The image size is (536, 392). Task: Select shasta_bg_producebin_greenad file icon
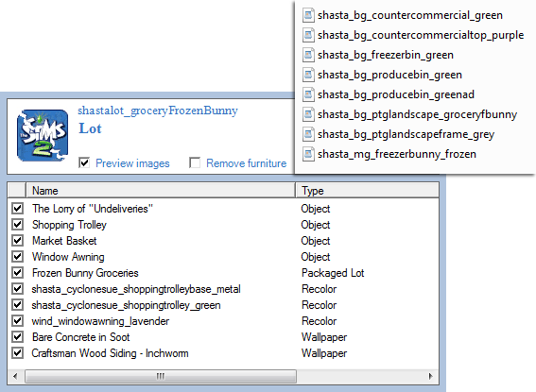tap(308, 94)
